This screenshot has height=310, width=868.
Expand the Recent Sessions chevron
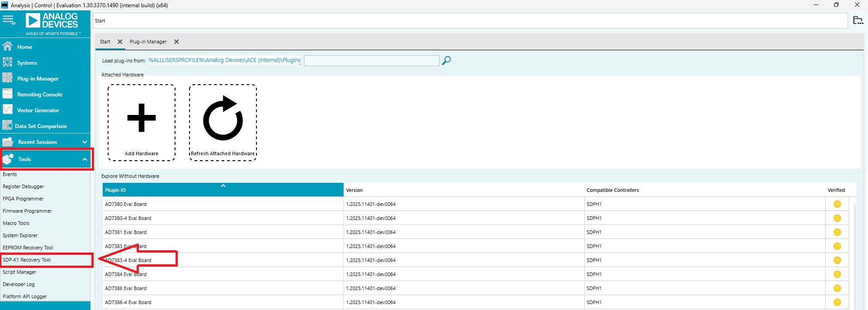coord(85,142)
